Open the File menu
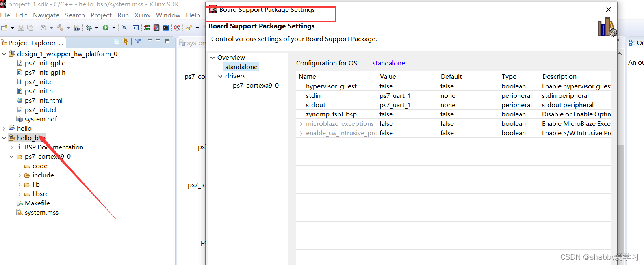 5,15
